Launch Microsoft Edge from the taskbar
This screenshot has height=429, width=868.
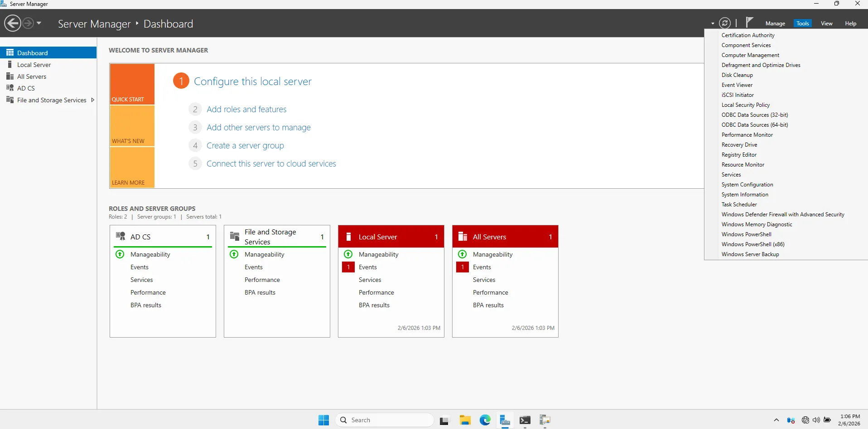(x=485, y=420)
